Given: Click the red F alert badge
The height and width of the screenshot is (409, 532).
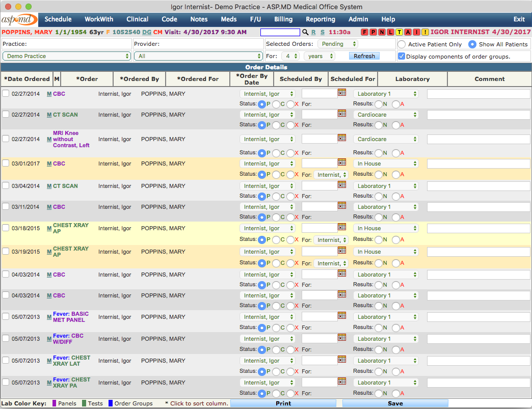Looking at the screenshot, I should (x=364, y=32).
